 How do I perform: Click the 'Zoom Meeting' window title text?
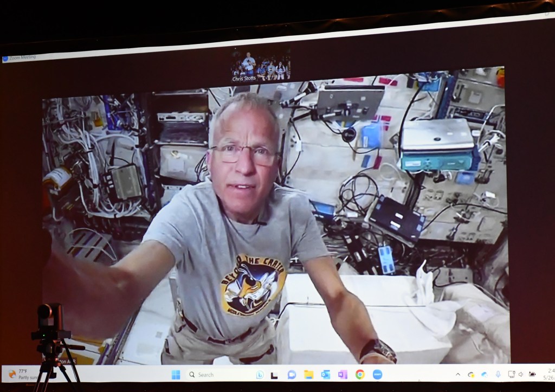[x=22, y=57]
